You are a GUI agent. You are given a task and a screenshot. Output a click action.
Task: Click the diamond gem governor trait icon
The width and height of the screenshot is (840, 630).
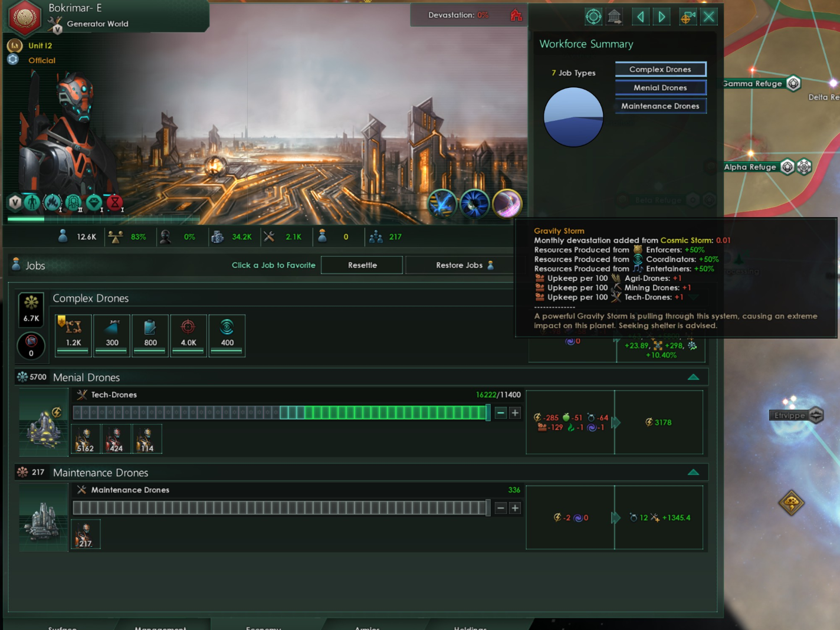94,203
